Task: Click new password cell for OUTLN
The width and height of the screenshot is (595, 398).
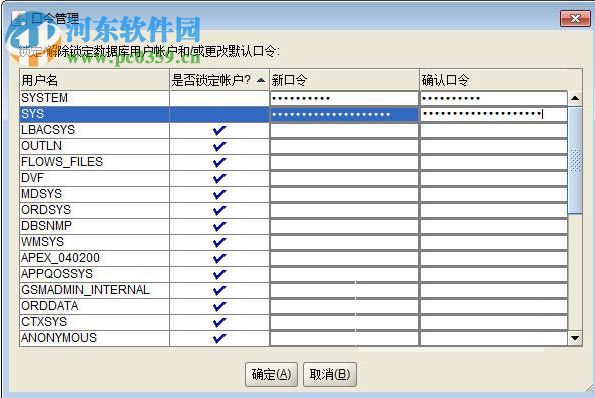Action: coord(344,146)
